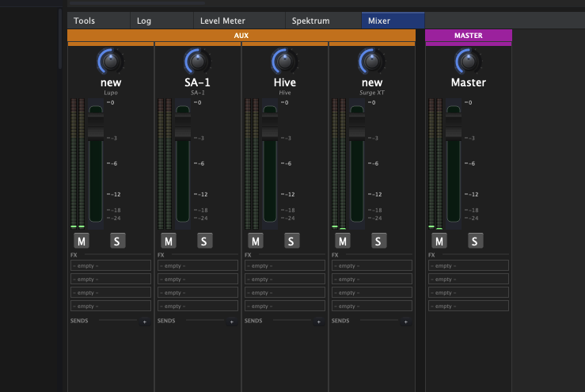Click the channel name 'Hive'

(285, 82)
